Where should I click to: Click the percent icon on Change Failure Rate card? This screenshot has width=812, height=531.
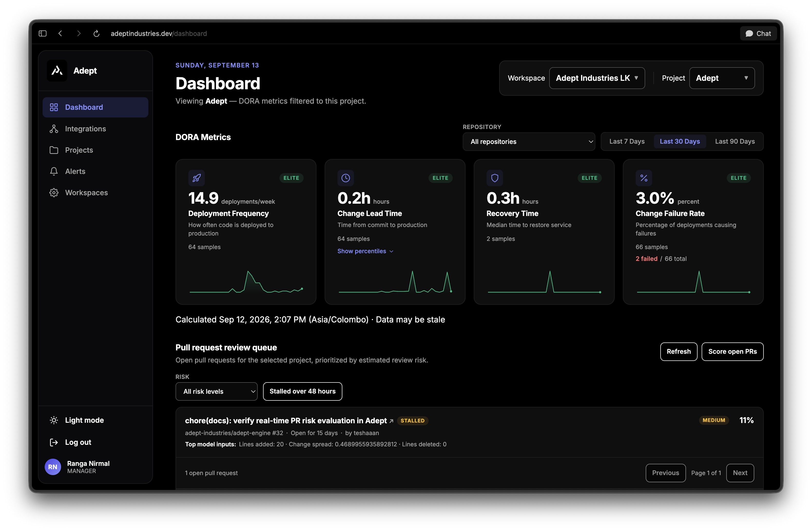point(644,178)
